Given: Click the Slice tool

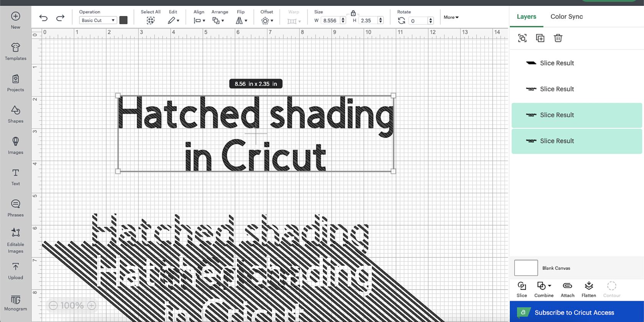Looking at the screenshot, I should 522,289.
